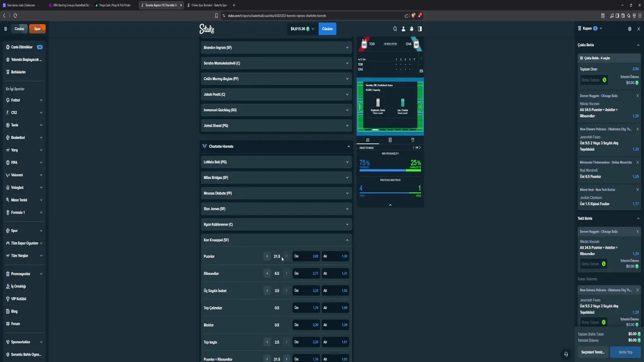Open the notifications bell icon
644x362 pixels.
[x=412, y=29]
